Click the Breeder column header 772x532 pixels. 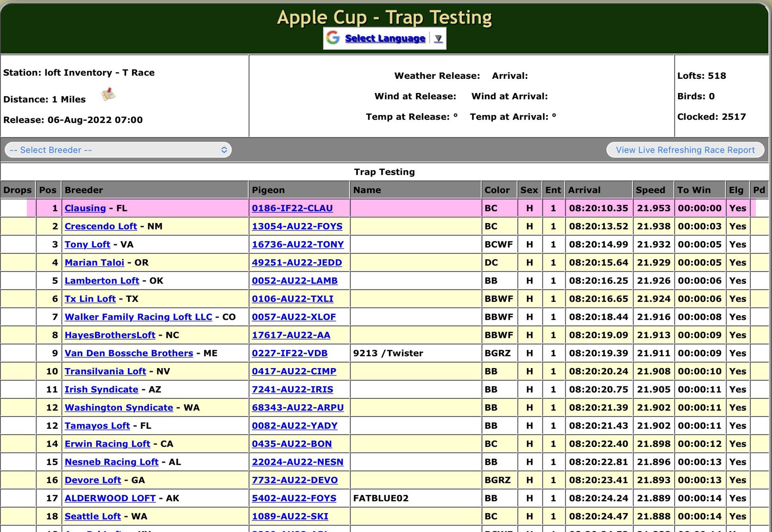84,190
